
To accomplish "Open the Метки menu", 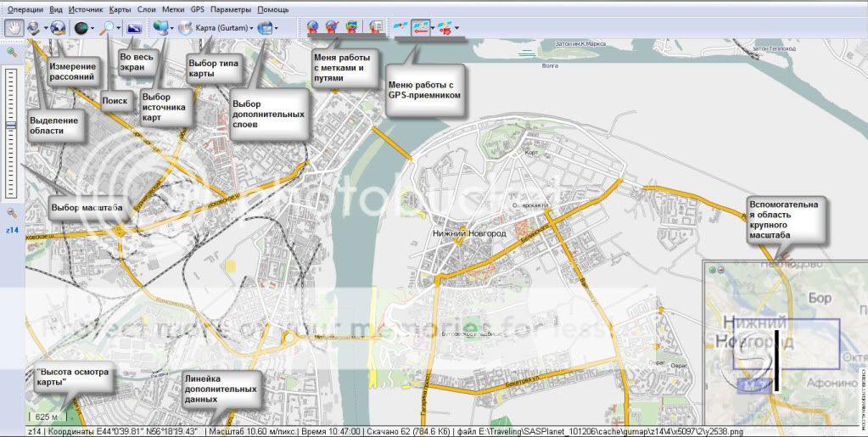I will click(173, 10).
